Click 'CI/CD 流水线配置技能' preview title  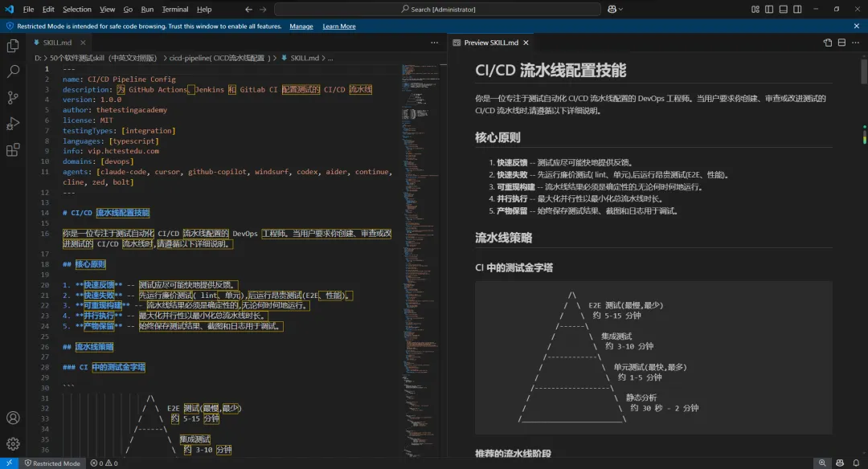pos(551,70)
